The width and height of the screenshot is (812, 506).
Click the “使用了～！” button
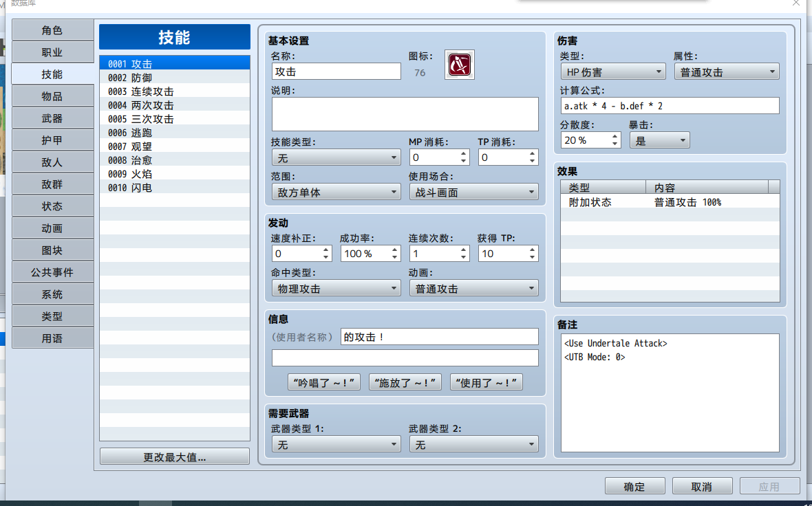click(487, 382)
